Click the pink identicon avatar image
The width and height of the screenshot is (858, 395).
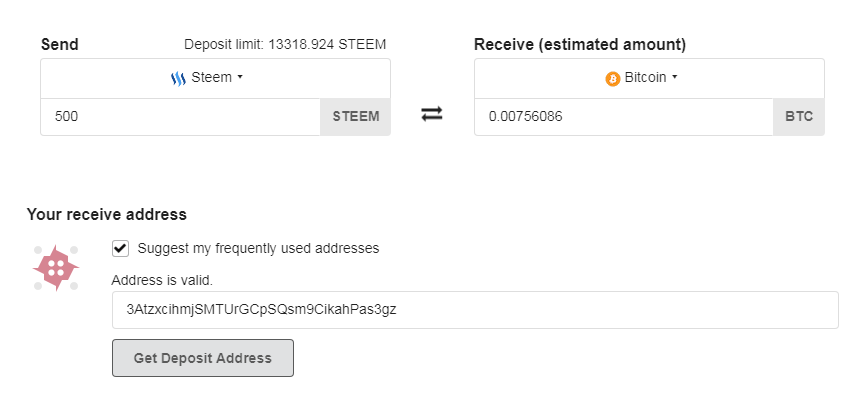(56, 268)
